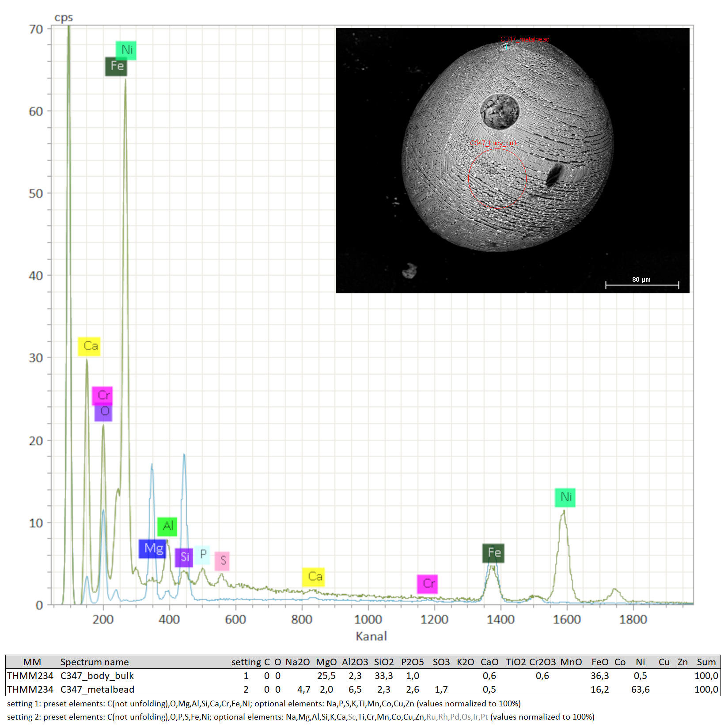728x728 pixels.
Task: Select the blue Mg element label
Action: (152, 549)
